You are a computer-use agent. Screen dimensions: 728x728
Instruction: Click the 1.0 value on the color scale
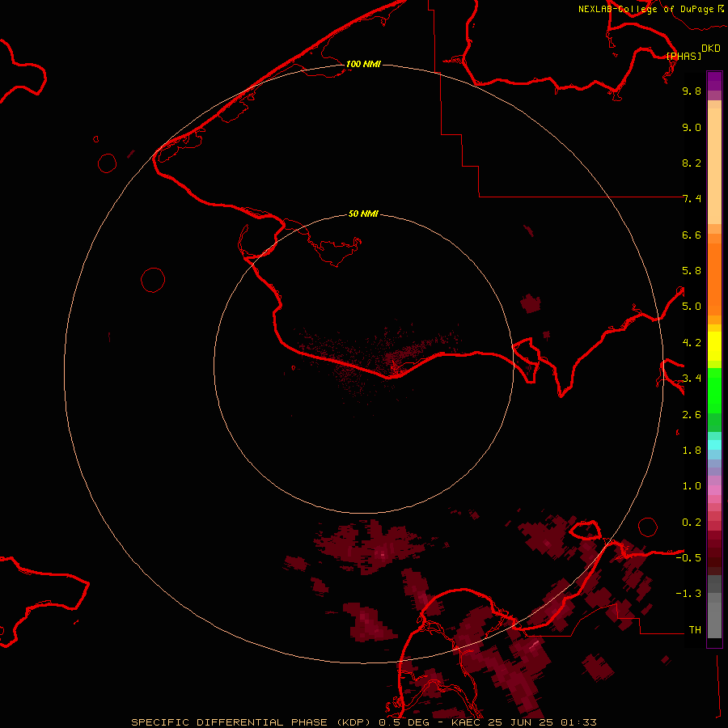pyautogui.click(x=692, y=486)
